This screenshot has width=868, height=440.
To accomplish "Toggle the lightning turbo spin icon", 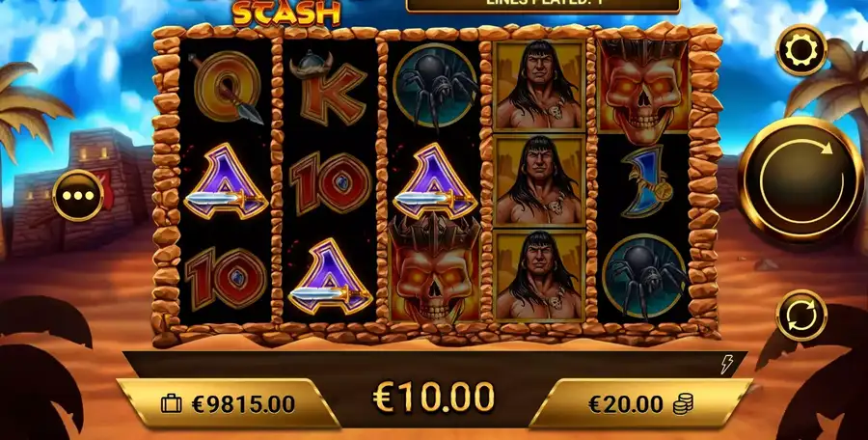I will tap(726, 364).
